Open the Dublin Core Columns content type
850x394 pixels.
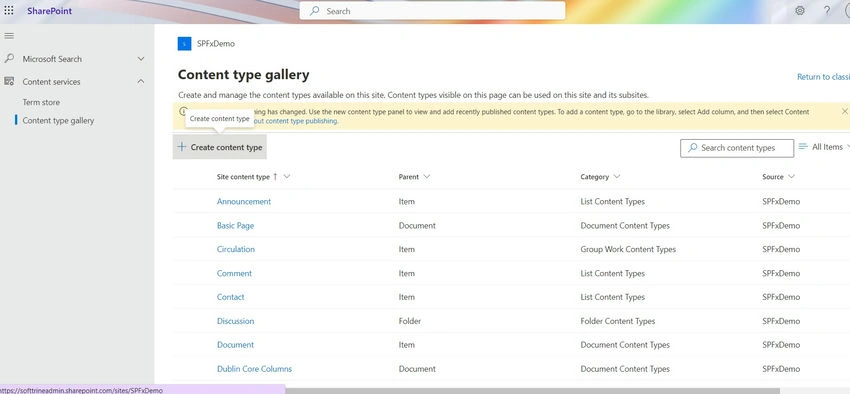[254, 369]
